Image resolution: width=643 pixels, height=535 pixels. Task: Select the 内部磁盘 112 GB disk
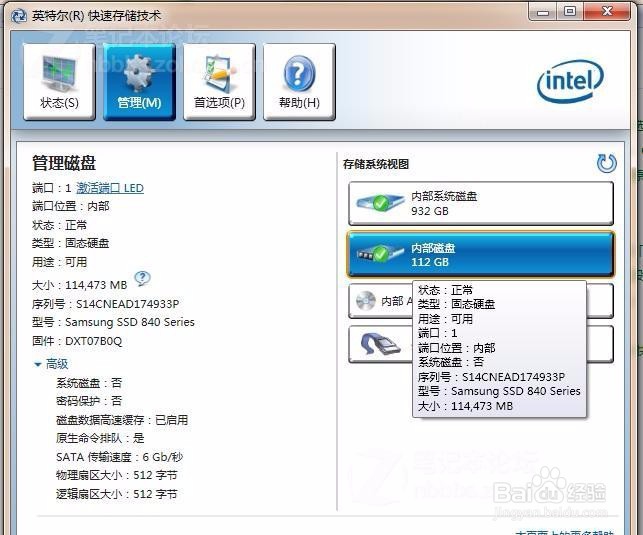tap(481, 255)
